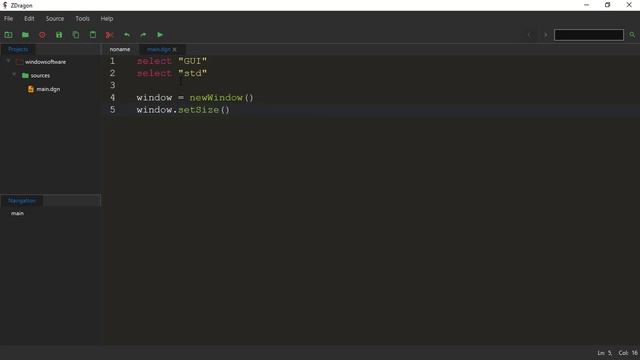This screenshot has width=640, height=360.
Task: Click the main.dgn file icon
Action: click(x=31, y=89)
